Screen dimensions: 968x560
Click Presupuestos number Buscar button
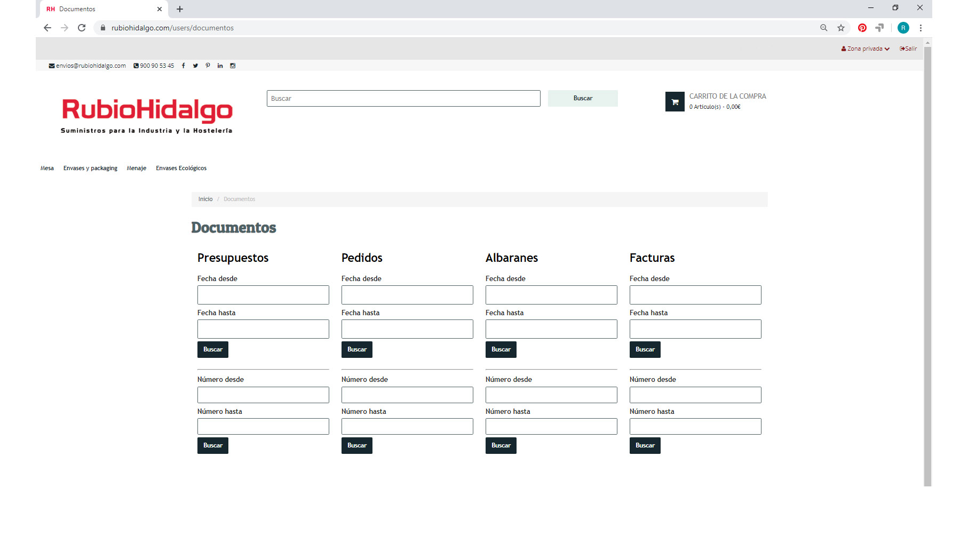click(213, 445)
